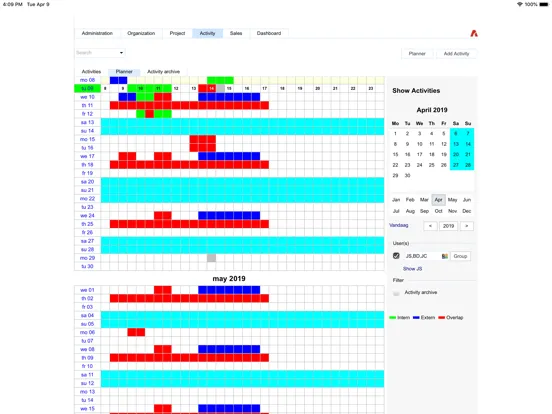This screenshot has width=552, height=414.
Task: Open the Administration menu tab
Action: pyautogui.click(x=97, y=33)
